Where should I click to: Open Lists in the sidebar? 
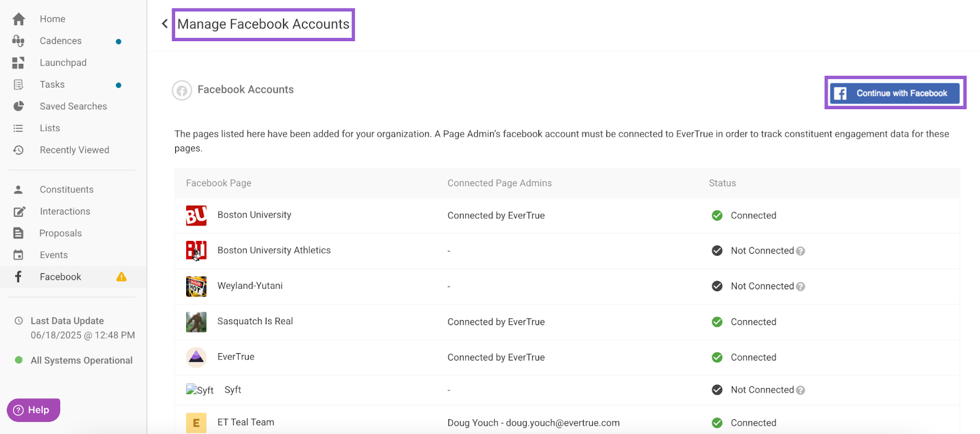coord(50,128)
